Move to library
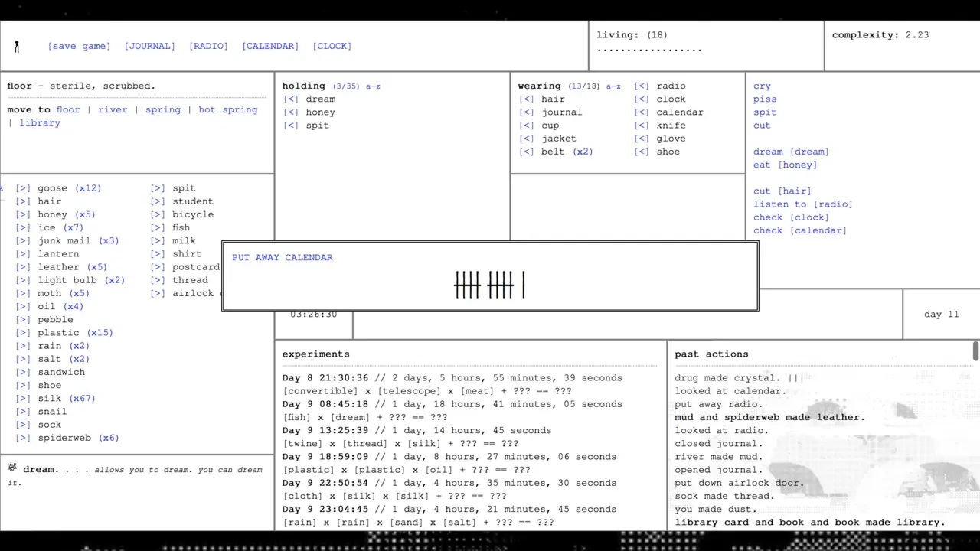The width and height of the screenshot is (980, 551). coord(40,122)
